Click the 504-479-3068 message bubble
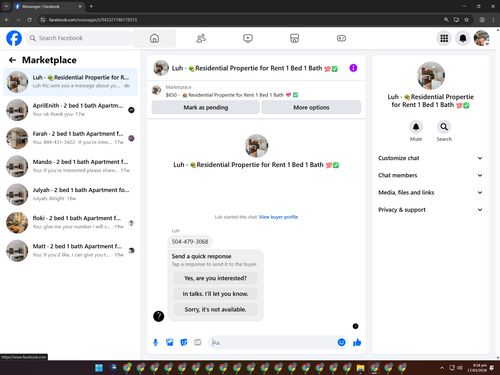This screenshot has height=375, width=500. pos(190,242)
